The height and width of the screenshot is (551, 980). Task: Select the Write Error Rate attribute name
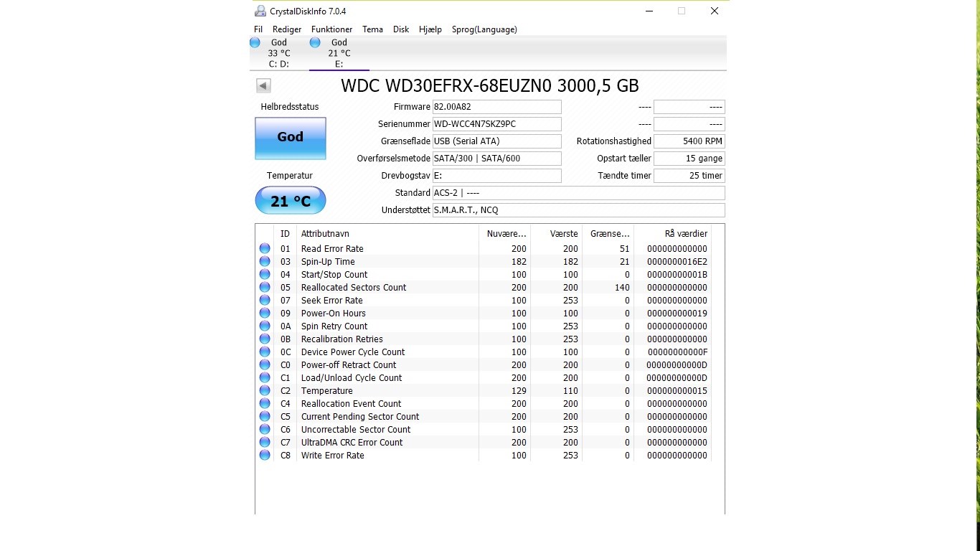(x=333, y=456)
